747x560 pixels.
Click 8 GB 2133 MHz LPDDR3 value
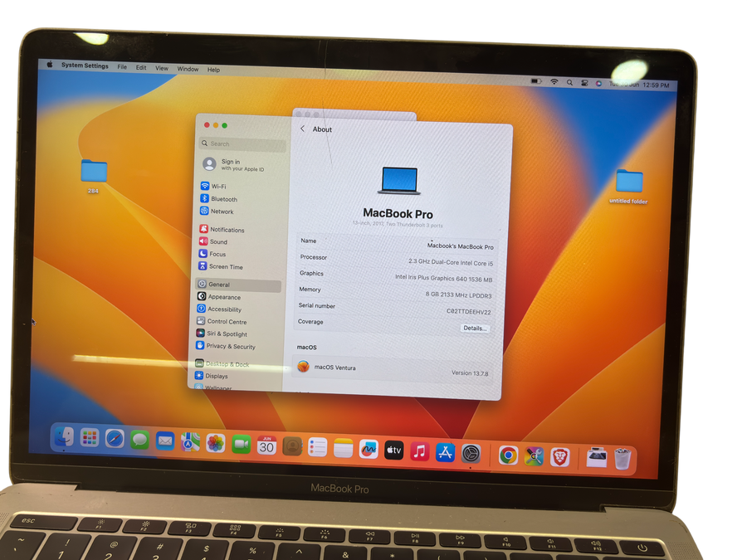(x=458, y=295)
